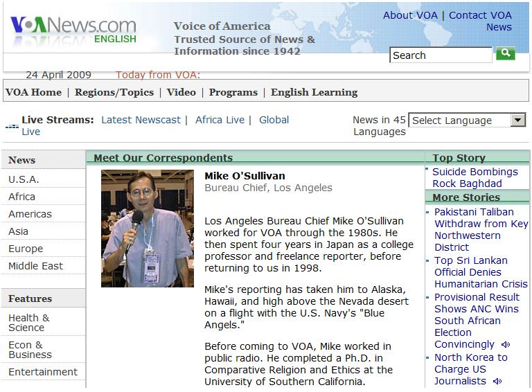Screen dimensions: 532x392
Task: Click the About VOA link
Action: pos(411,15)
